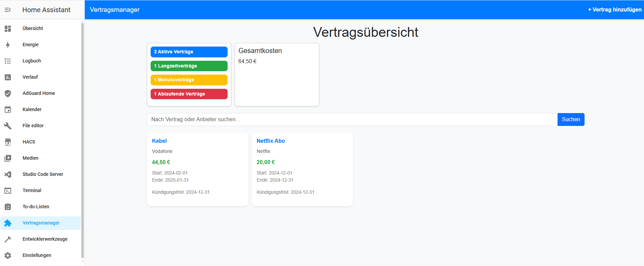Click the Gesamtkosten card heading
Viewport: 644px width, 266px height.
click(x=260, y=51)
